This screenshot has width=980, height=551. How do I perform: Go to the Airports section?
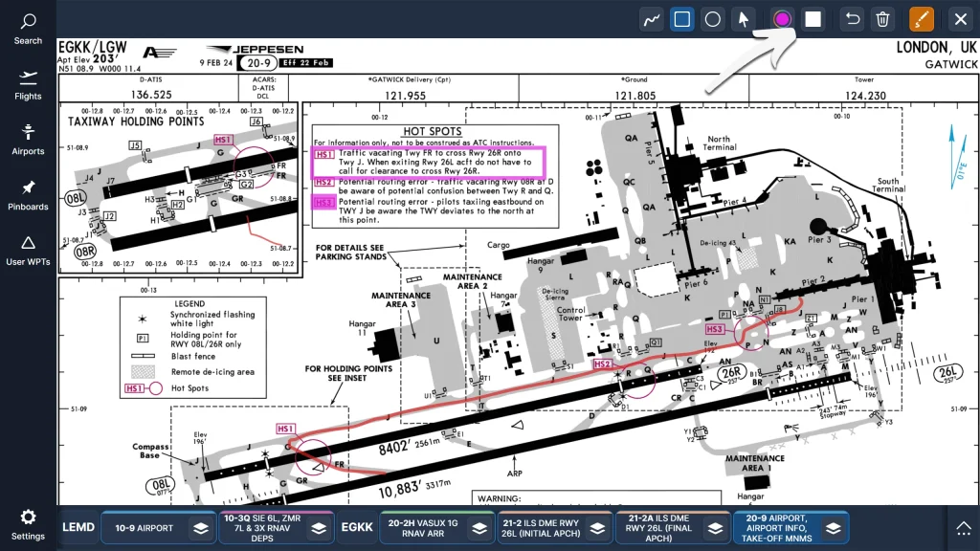click(x=28, y=140)
